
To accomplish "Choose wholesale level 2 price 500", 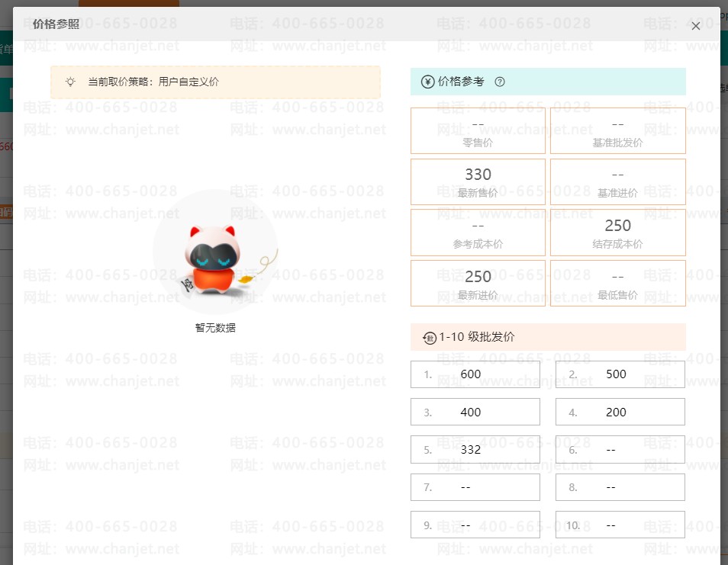I will tap(620, 374).
